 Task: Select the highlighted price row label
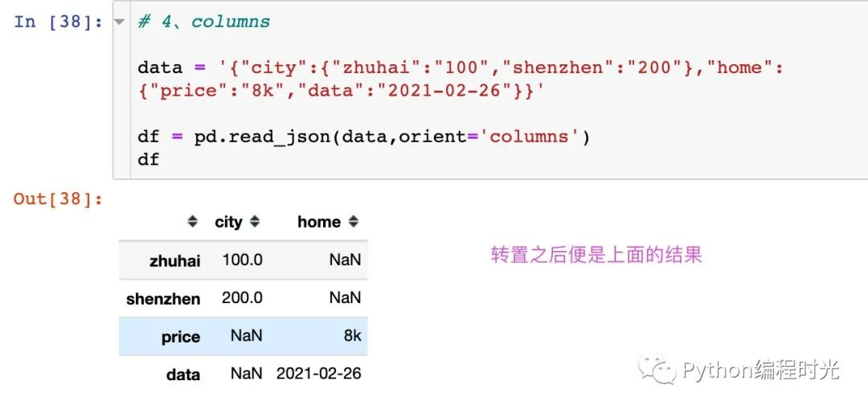[180, 337]
